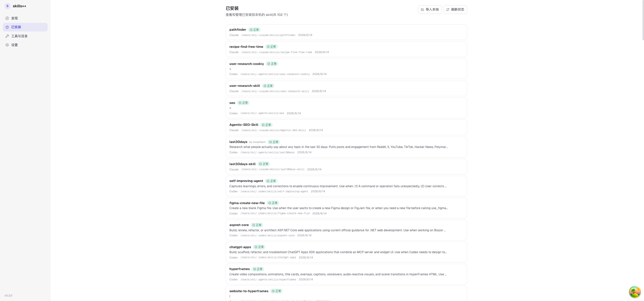Open the hyperframes skill card
This screenshot has height=301, width=644.
pyautogui.click(x=346, y=274)
